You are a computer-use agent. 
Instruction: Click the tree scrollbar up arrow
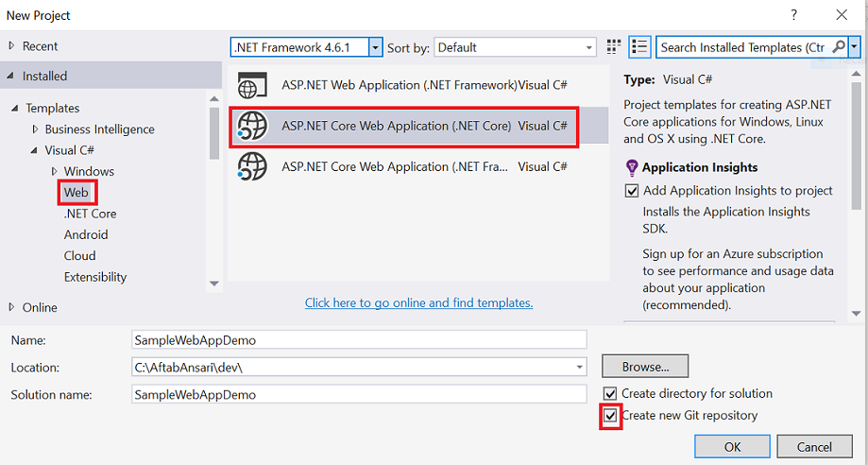(x=214, y=98)
